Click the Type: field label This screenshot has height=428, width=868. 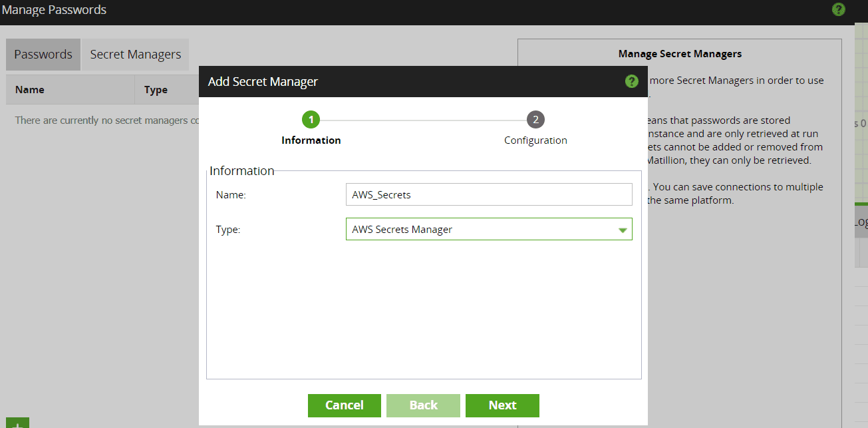coord(228,230)
